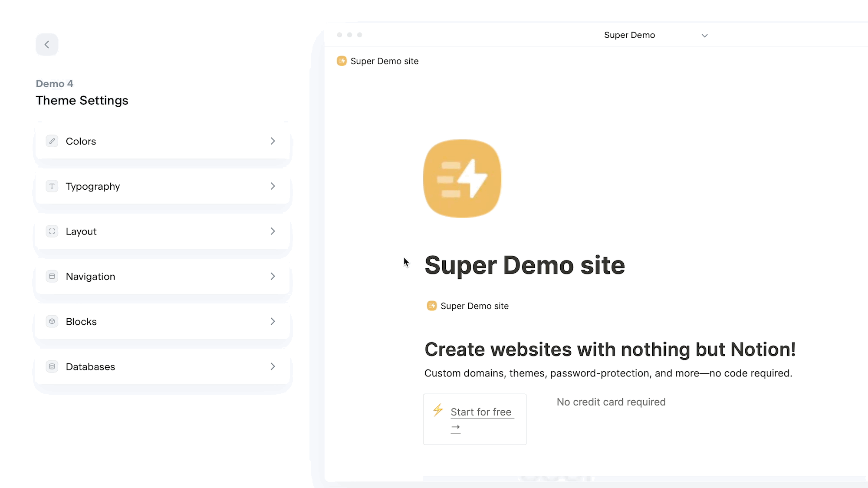
Task: Open the Databases settings row
Action: click(162, 367)
